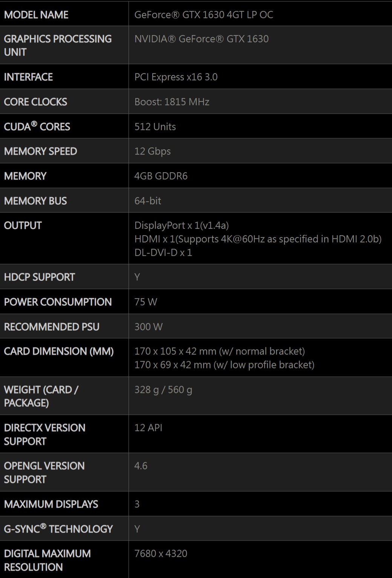Click the MEMORY BUS label
Image resolution: width=392 pixels, height=578 pixels.
35,201
